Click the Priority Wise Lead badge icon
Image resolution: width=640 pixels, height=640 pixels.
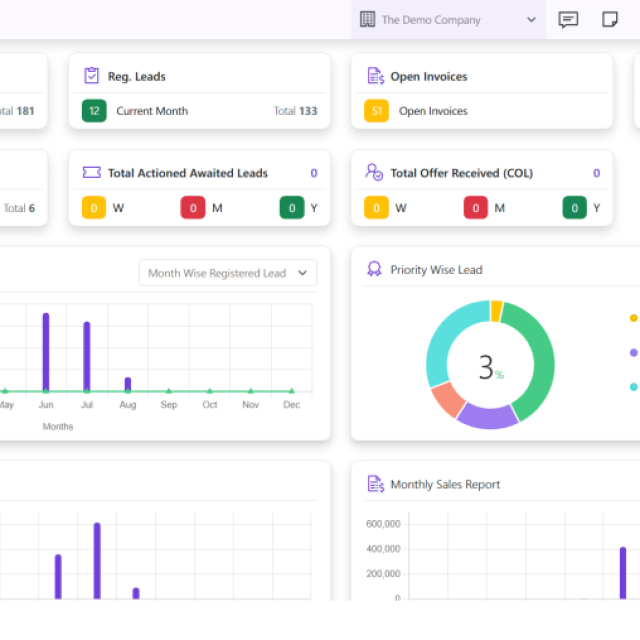[x=374, y=269]
